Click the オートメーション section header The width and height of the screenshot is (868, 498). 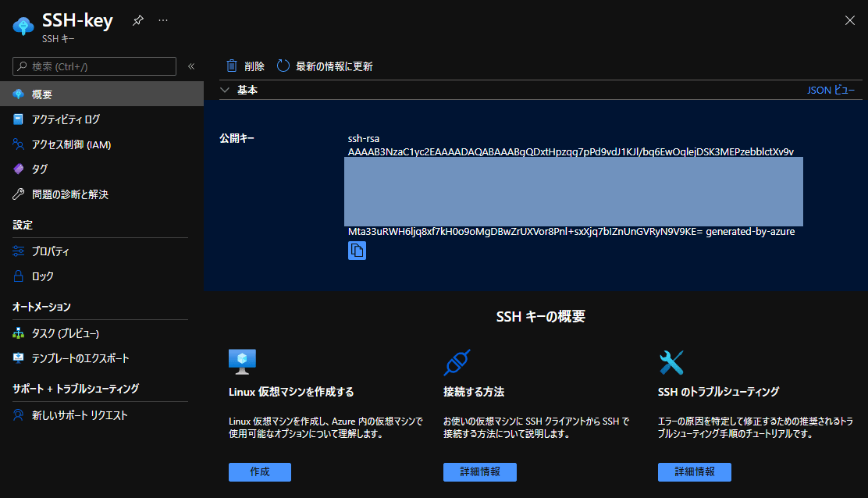(41, 307)
